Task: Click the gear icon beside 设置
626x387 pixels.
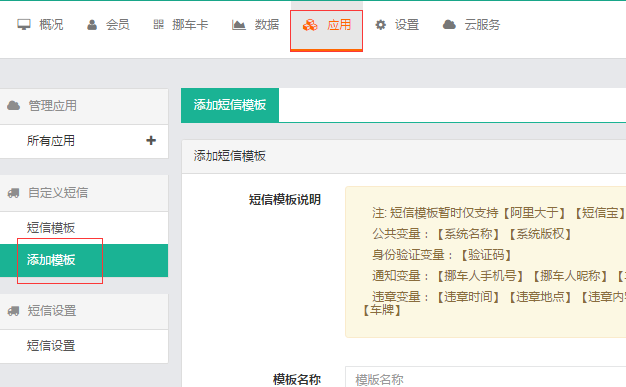Action: (x=380, y=25)
